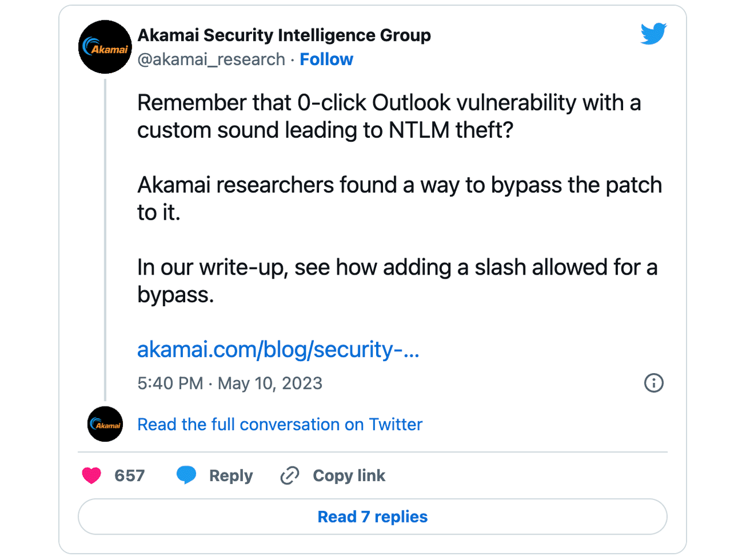The height and width of the screenshot is (560, 750).
Task: Click Follow next to @akamai_research
Action: tap(327, 59)
